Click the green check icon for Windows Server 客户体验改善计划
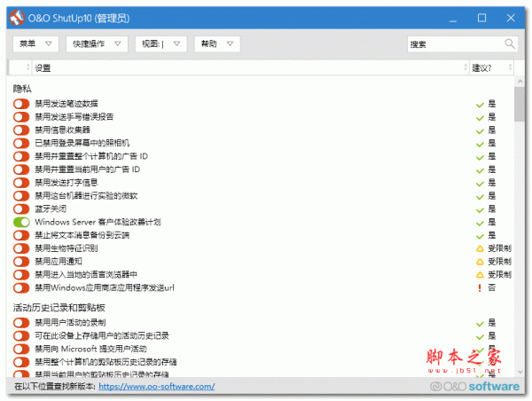Image resolution: width=532 pixels, height=401 pixels. (x=480, y=223)
